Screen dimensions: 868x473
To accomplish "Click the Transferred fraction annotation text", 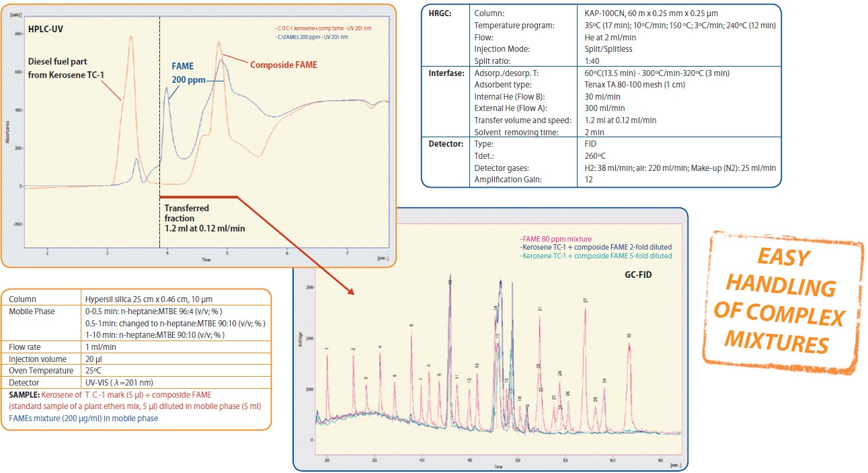I will (x=204, y=218).
